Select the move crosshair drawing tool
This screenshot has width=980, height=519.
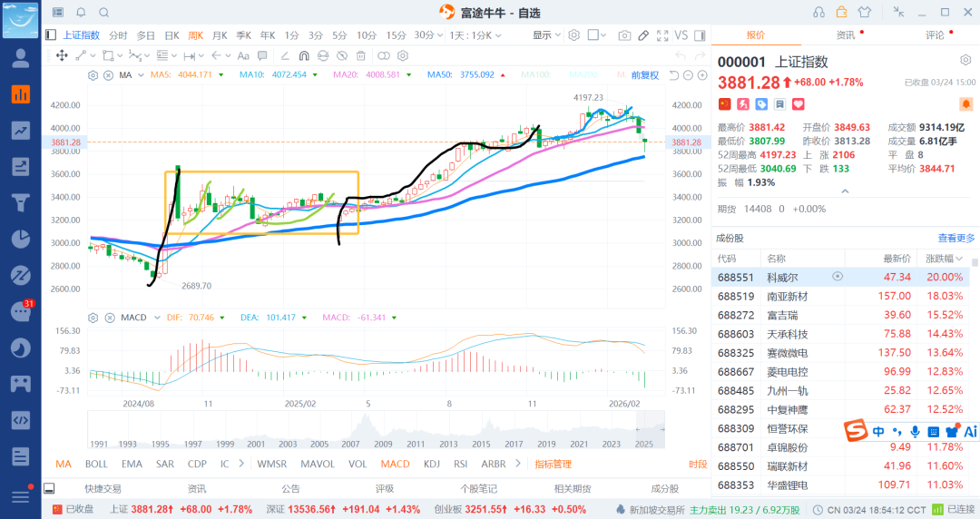pyautogui.click(x=62, y=55)
